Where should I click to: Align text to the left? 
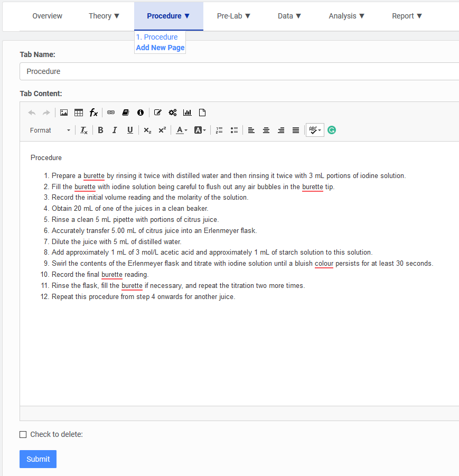point(251,130)
